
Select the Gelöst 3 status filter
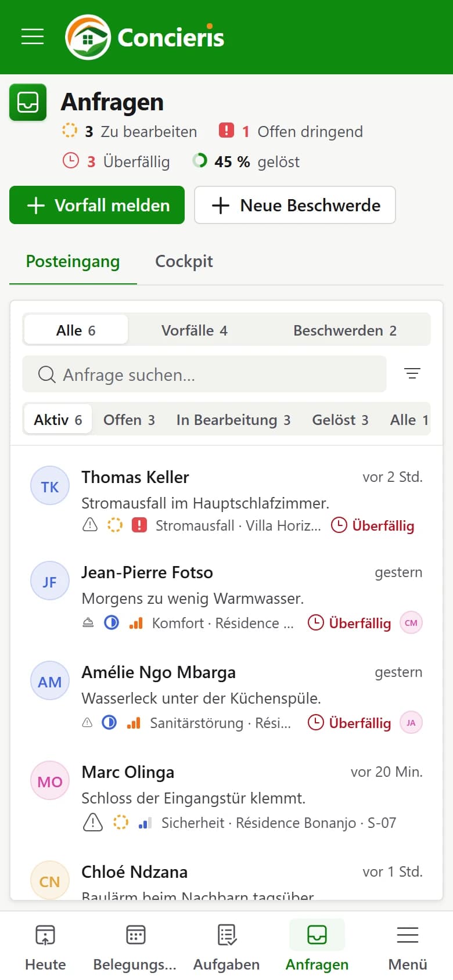pos(340,419)
